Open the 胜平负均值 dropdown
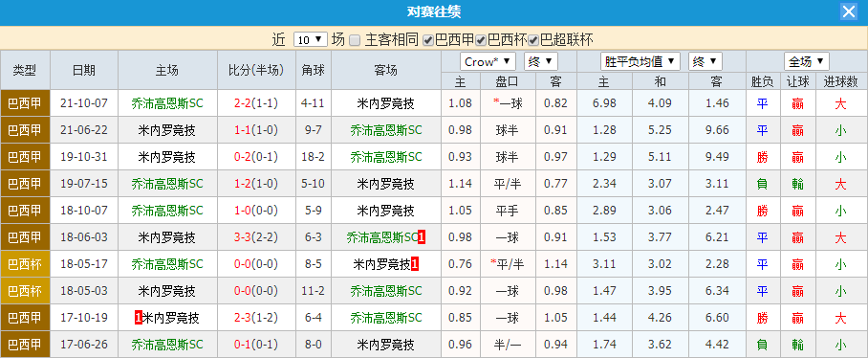The image size is (868, 358). tap(640, 61)
